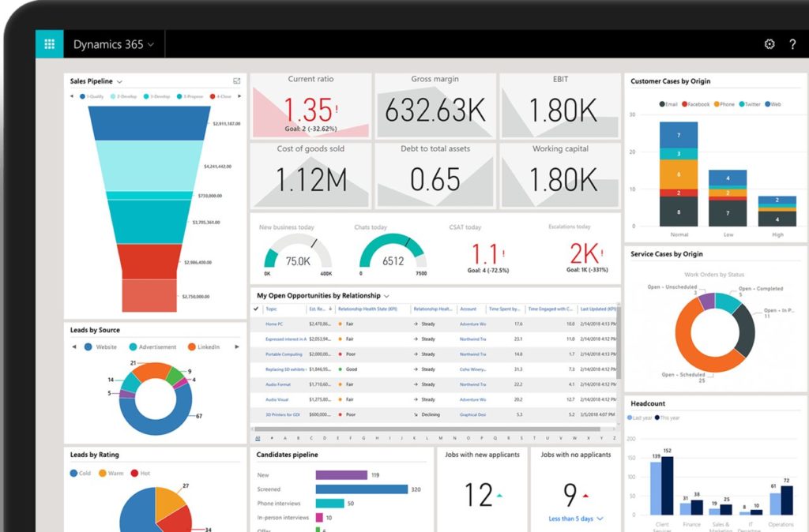Open the settings gear icon
This screenshot has width=809, height=532.
click(769, 44)
